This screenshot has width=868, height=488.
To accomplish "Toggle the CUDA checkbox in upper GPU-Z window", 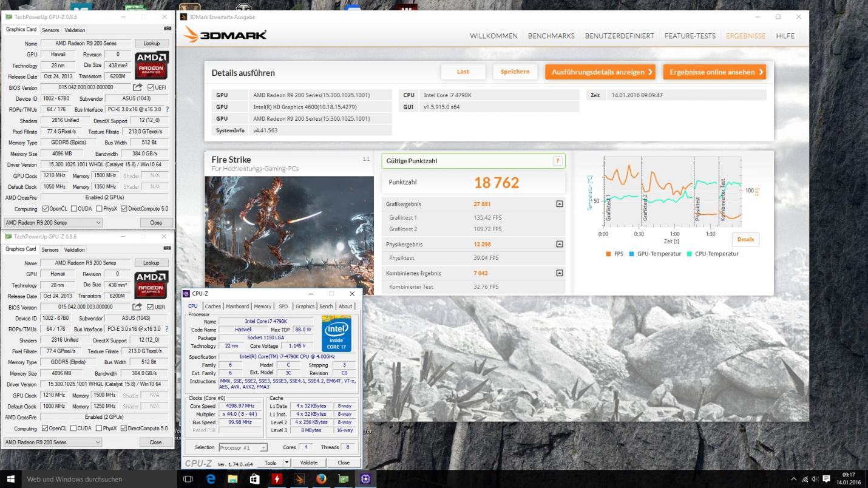I will pyautogui.click(x=73, y=209).
